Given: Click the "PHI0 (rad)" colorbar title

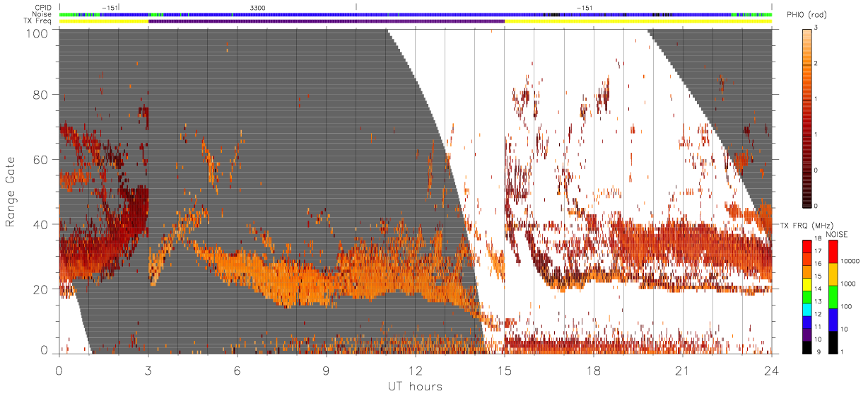Looking at the screenshot, I should (x=805, y=15).
